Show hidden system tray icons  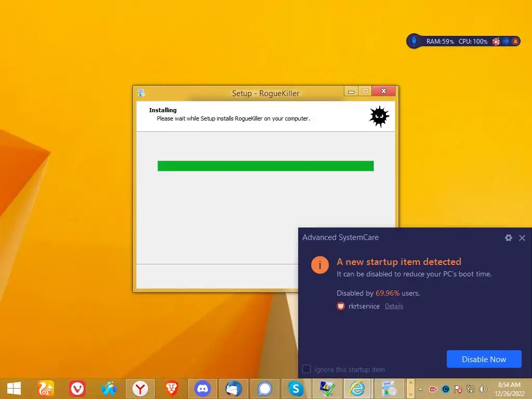click(421, 389)
